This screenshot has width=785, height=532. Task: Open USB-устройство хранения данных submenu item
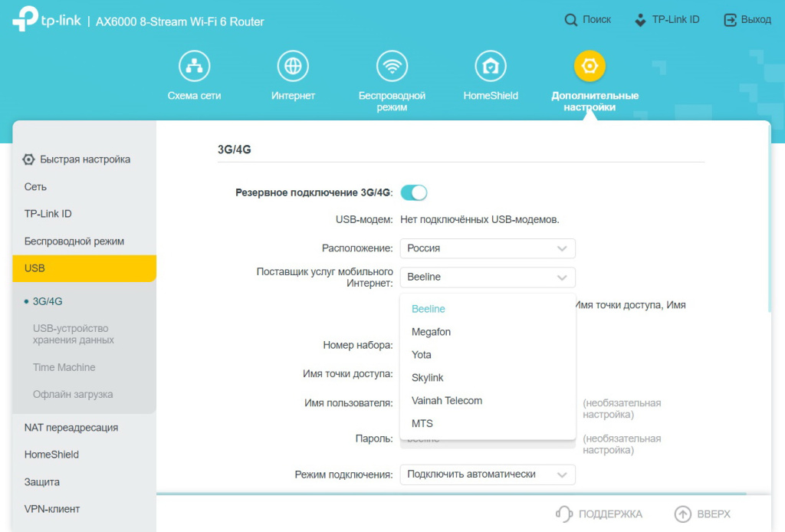74,334
